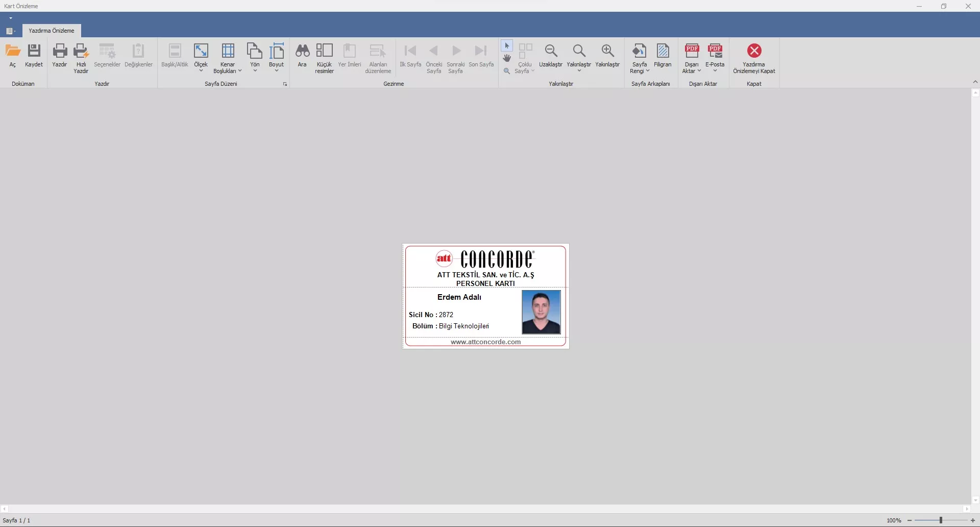Open E-Posta send by email dropdown
This screenshot has height=527, width=980.
715,59
